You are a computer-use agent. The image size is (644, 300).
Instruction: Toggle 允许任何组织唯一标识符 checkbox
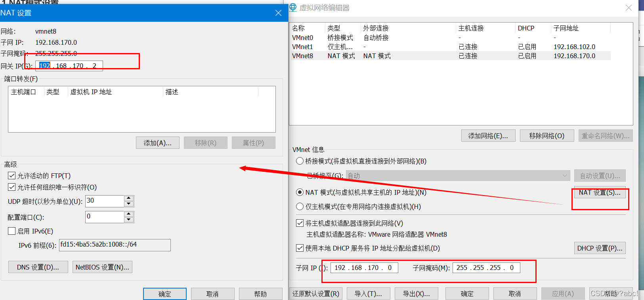12,187
